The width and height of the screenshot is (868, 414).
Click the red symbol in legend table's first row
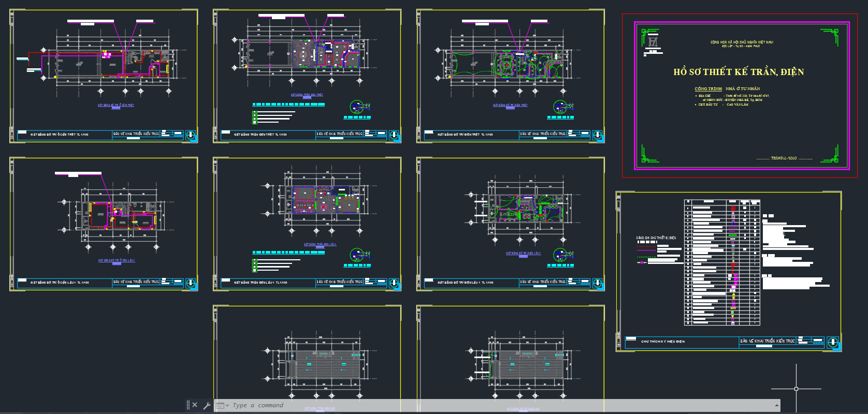click(733, 208)
